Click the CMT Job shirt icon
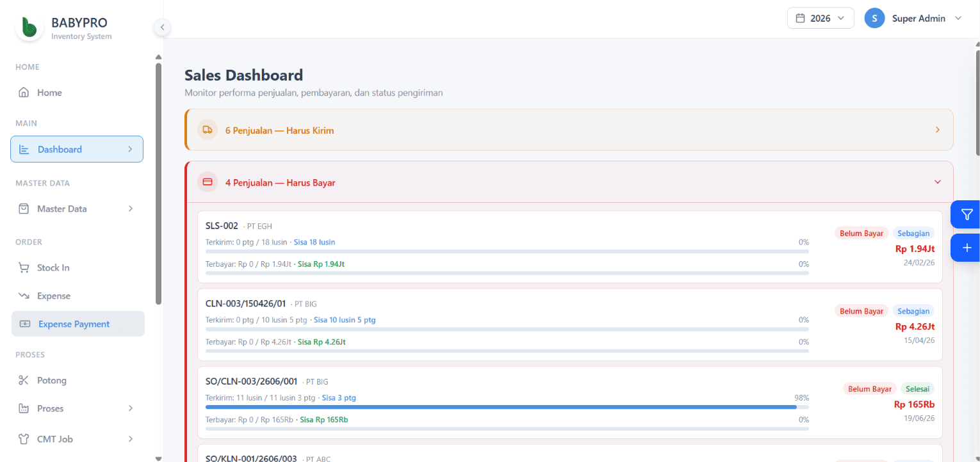 (24, 439)
